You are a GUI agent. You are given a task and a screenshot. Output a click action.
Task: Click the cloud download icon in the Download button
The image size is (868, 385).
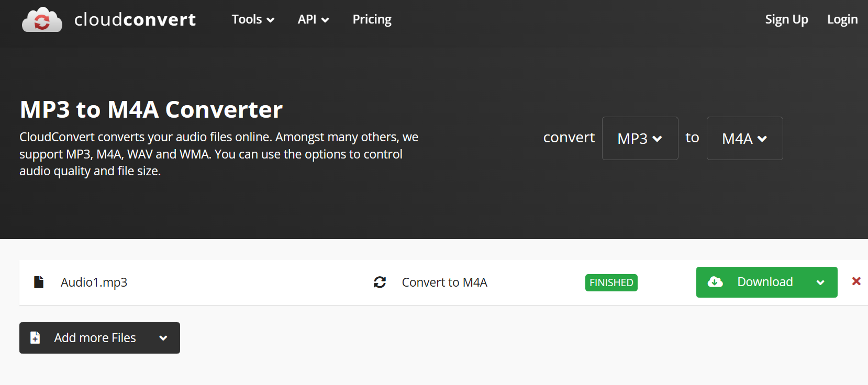715,282
